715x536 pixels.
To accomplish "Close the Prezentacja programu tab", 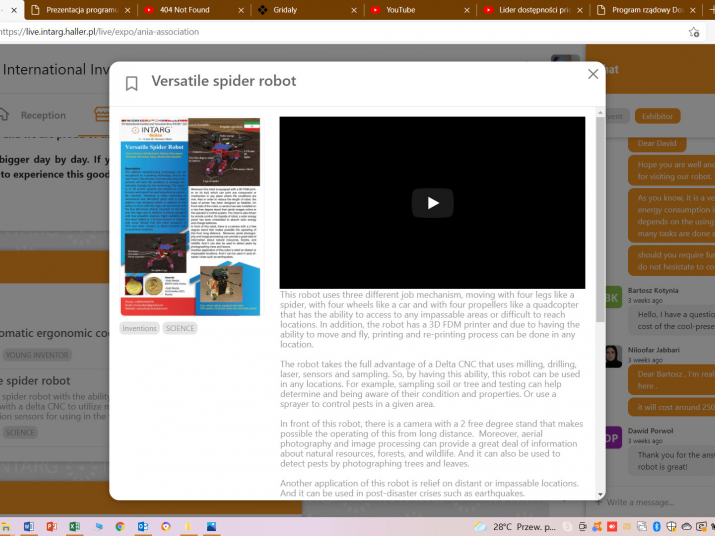I will [x=127, y=10].
